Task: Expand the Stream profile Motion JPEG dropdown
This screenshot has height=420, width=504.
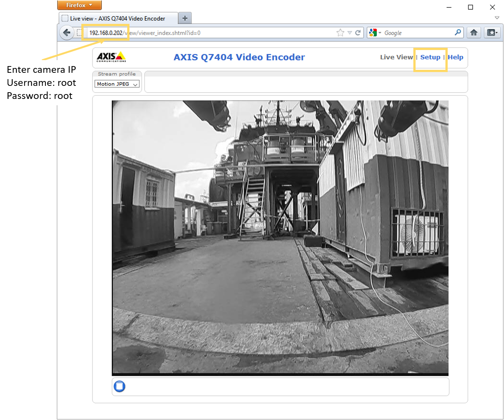Action: pos(117,84)
